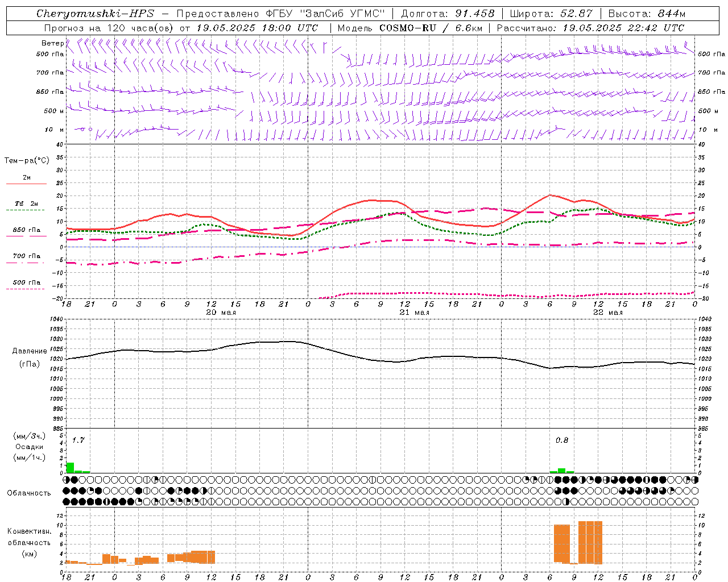This screenshot has width=728, height=582.
Task: Click the 22 мая date label
Action: (607, 313)
